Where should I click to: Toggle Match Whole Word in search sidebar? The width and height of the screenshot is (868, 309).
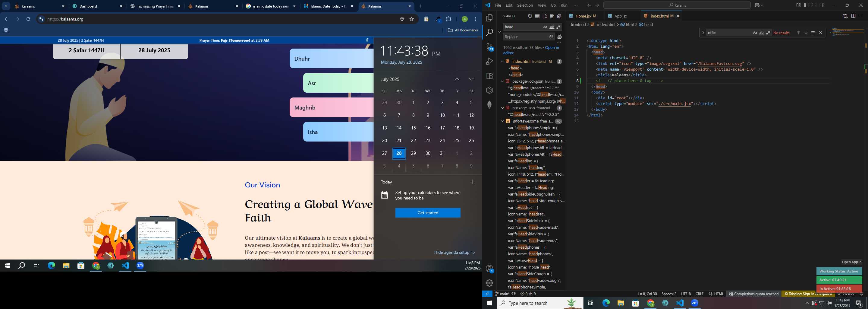pos(552,27)
